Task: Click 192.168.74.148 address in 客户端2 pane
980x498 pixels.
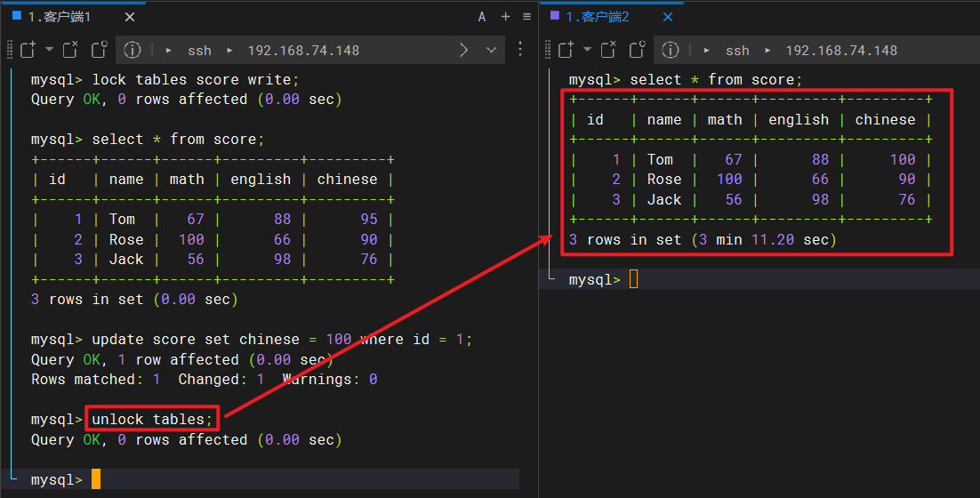Action: pos(841,51)
